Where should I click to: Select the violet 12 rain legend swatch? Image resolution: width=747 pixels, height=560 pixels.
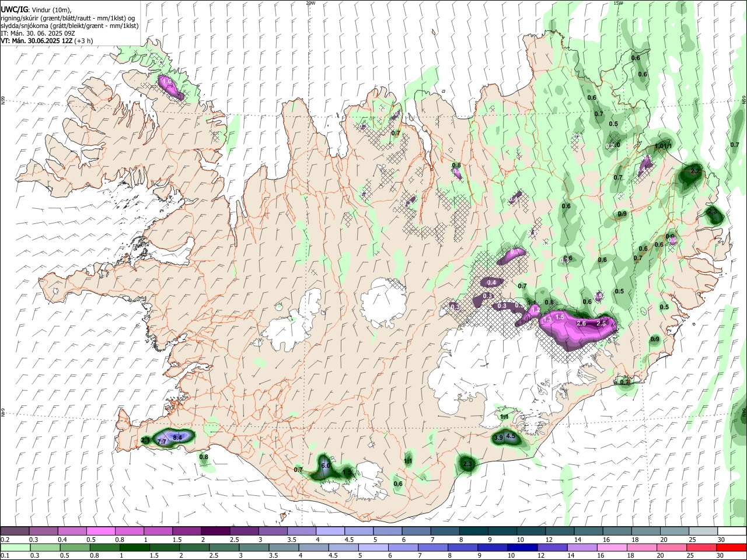(x=552, y=547)
